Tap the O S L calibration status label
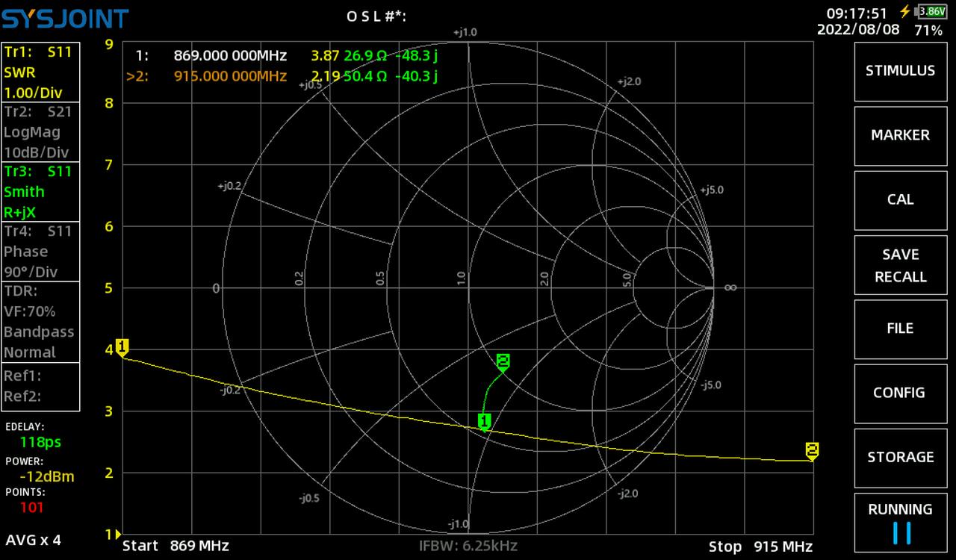Image resolution: width=956 pixels, height=560 pixels. point(376,16)
